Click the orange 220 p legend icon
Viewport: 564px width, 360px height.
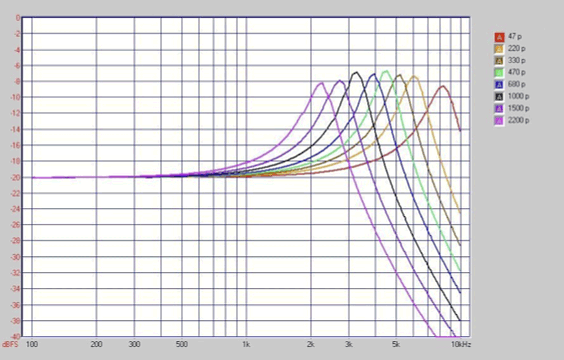point(499,49)
